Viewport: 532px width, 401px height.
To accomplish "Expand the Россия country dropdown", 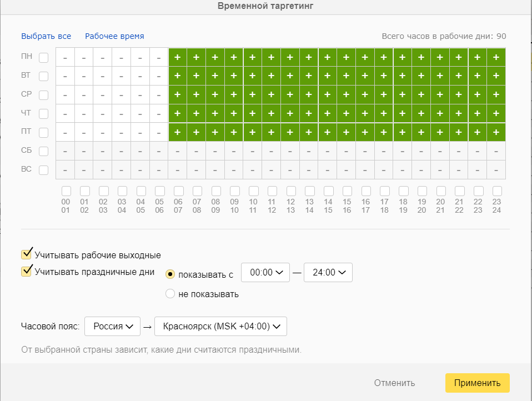I will [x=112, y=327].
